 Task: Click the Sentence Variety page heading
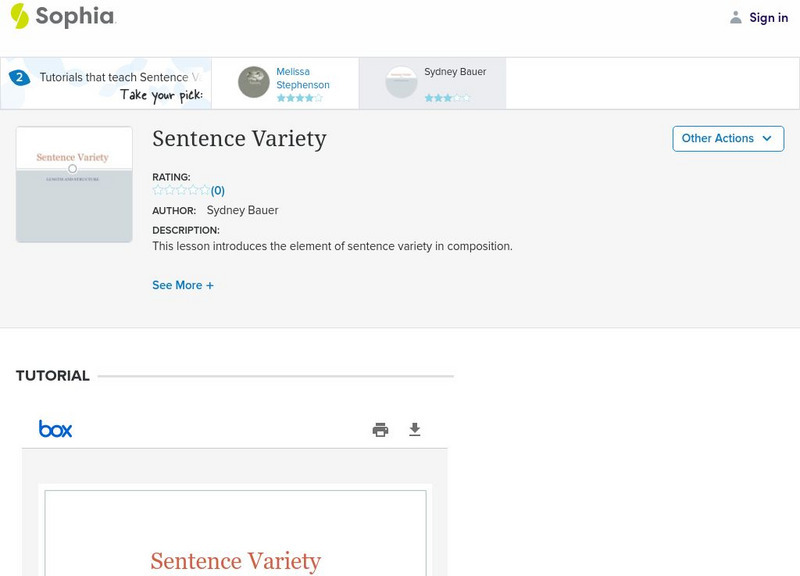(239, 138)
